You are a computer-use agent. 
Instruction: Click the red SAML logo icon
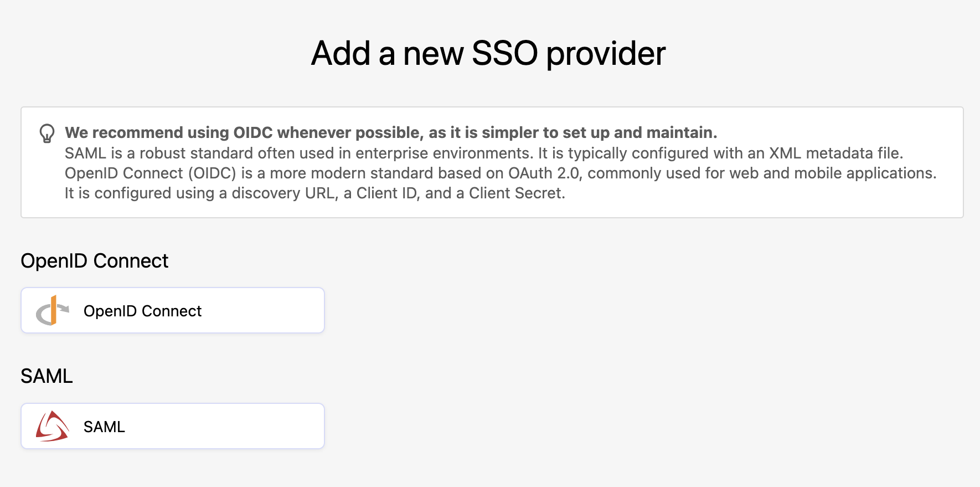[52, 427]
